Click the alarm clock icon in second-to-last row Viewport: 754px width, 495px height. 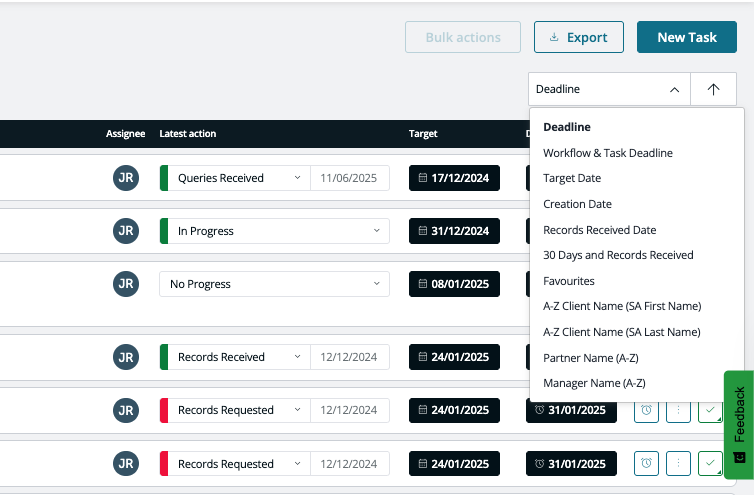pyautogui.click(x=646, y=410)
